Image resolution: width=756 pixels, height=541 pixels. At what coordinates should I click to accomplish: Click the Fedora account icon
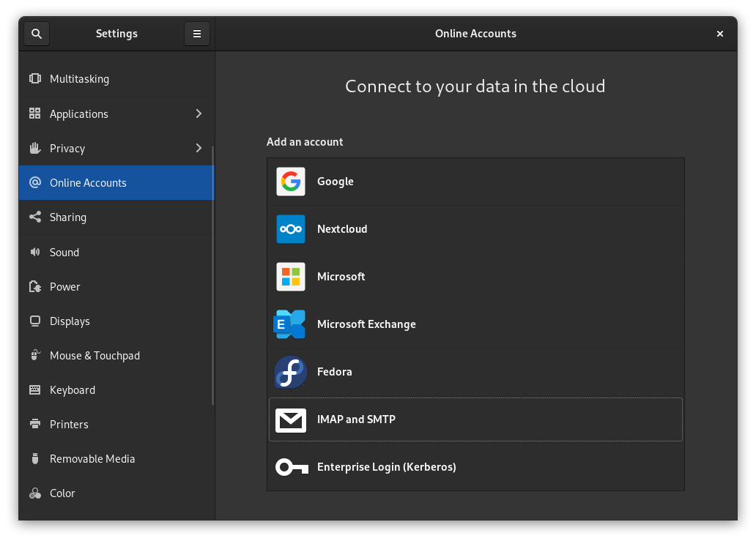pos(290,372)
